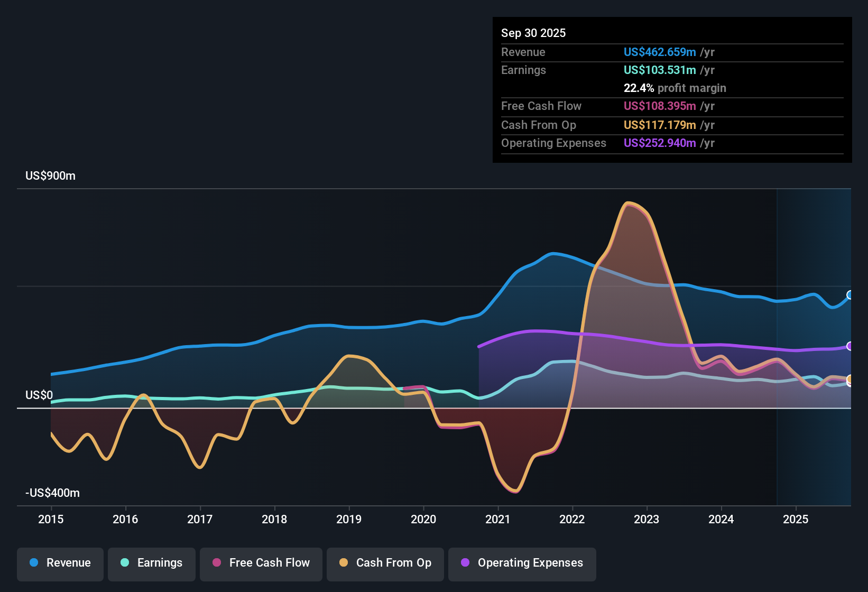Toggle the Earnings series visibility
The height and width of the screenshot is (592, 868).
[x=152, y=563]
